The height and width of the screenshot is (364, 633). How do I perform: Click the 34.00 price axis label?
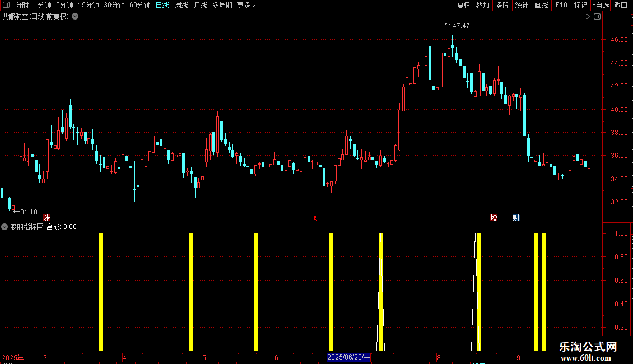click(619, 179)
